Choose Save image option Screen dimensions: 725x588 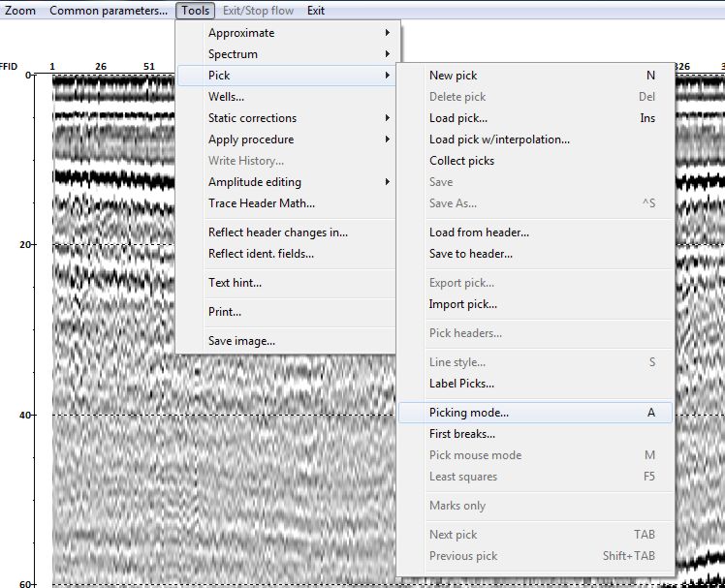tap(286, 341)
